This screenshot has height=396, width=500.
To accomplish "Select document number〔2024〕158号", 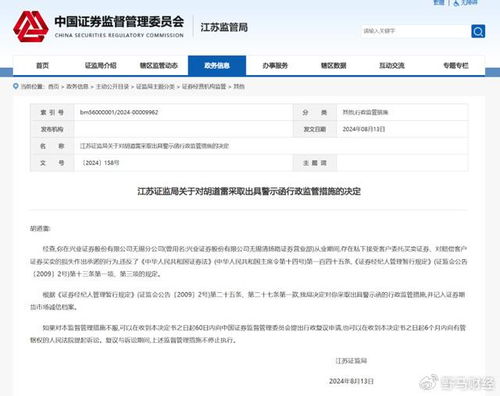I will (x=100, y=163).
